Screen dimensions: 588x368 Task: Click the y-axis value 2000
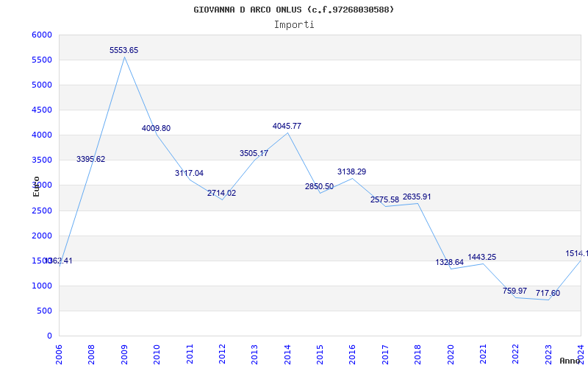(42, 236)
